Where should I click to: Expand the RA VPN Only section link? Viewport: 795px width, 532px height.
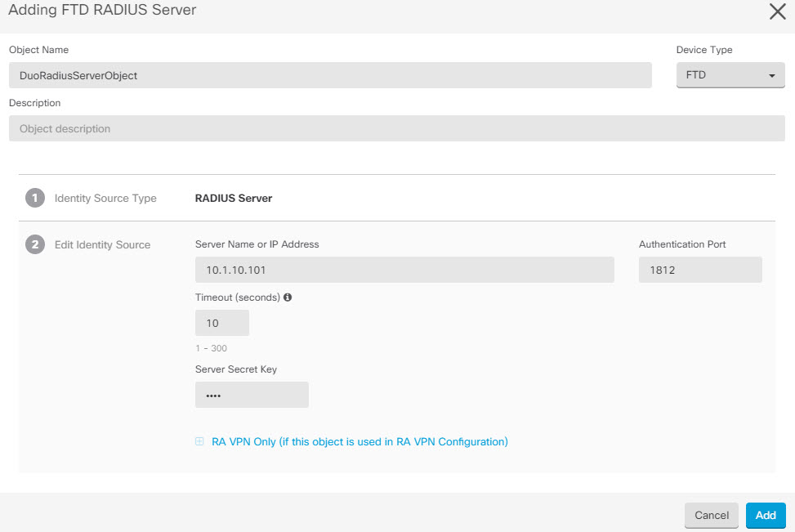coord(359,442)
